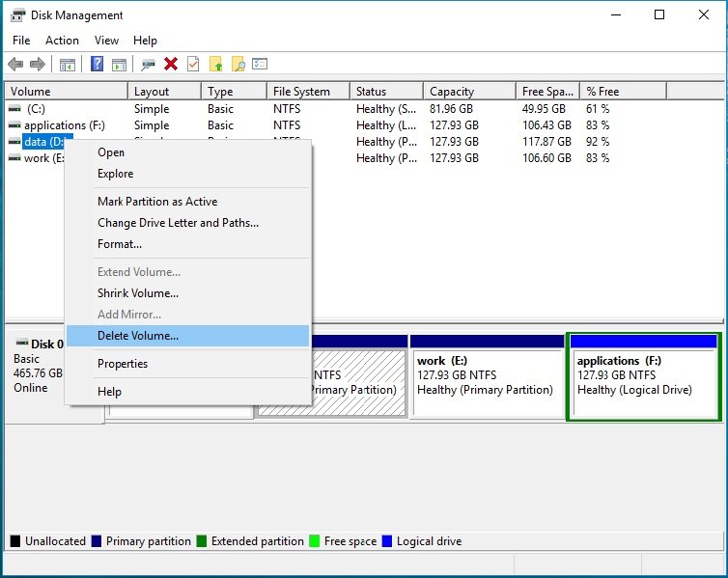Click the drive icon beside (C:) volume
This screenshot has width=728, height=578.
click(x=14, y=108)
